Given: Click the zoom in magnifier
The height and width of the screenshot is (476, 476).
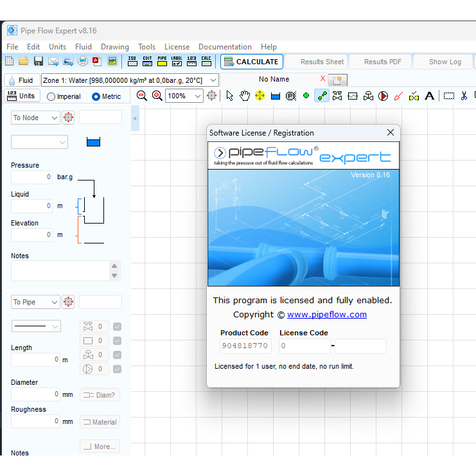Looking at the screenshot, I should pyautogui.click(x=157, y=96).
